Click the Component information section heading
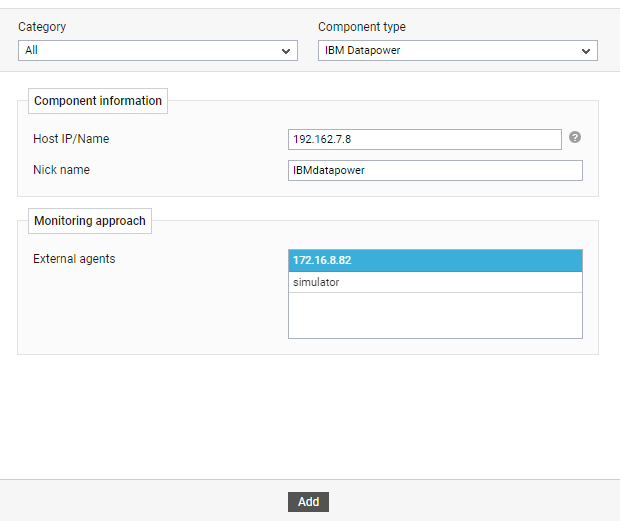The image size is (620, 521). (x=98, y=101)
